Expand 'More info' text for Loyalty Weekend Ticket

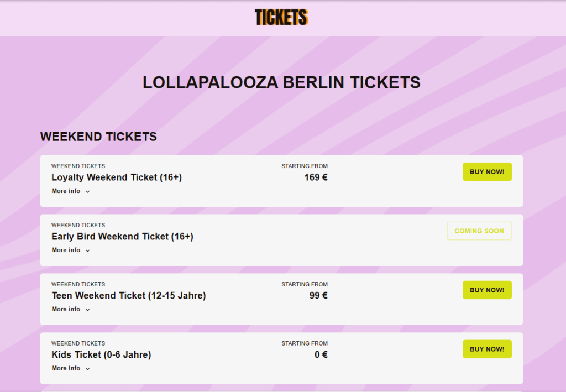(66, 191)
